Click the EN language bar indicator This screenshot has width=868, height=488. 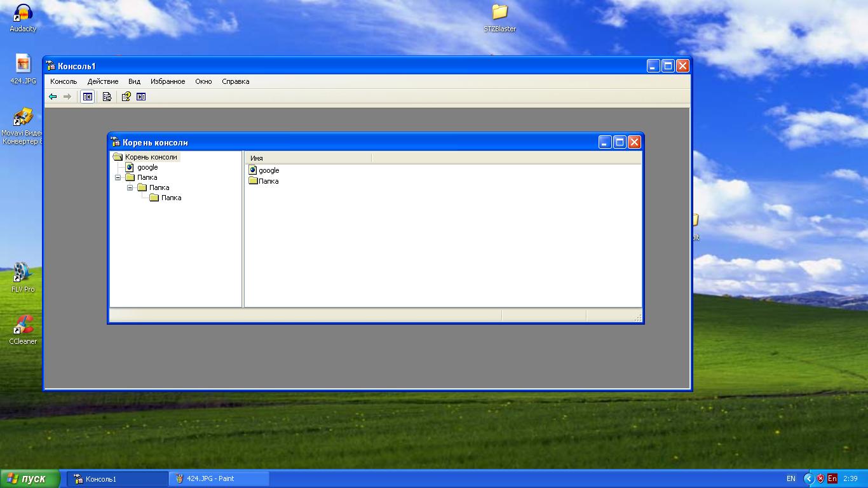[x=791, y=478]
